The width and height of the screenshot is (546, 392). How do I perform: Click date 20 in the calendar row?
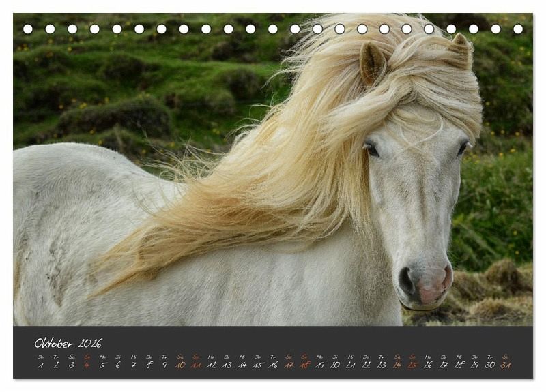(335, 365)
